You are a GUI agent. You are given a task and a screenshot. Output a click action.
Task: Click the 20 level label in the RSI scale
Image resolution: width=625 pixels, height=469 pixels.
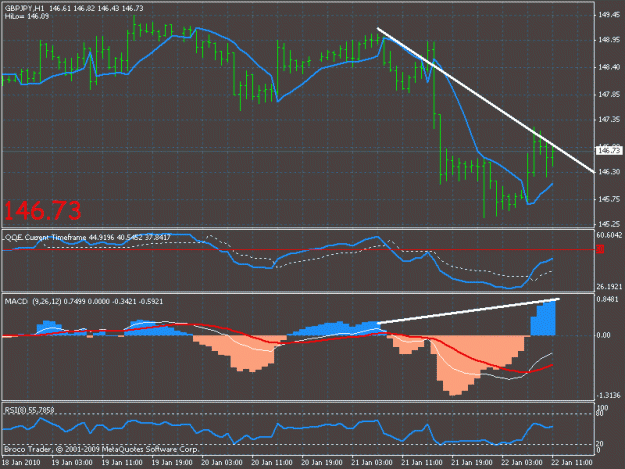pos(600,443)
